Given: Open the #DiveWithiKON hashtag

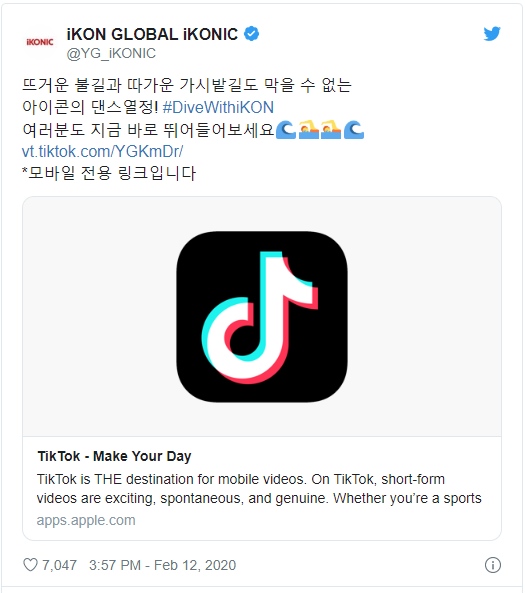Looking at the screenshot, I should click(x=218, y=107).
